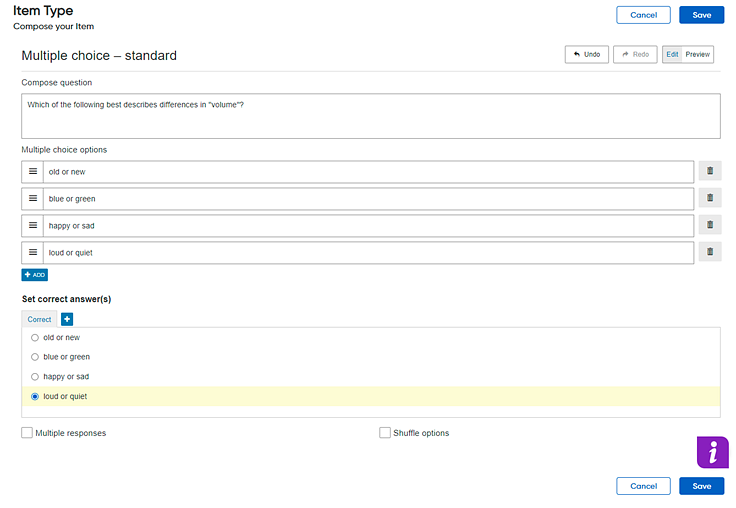The width and height of the screenshot is (736, 508).
Task: Enable the Multiple responses checkbox
Action: [27, 432]
